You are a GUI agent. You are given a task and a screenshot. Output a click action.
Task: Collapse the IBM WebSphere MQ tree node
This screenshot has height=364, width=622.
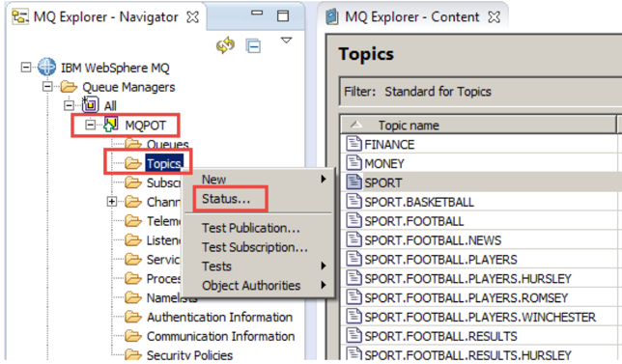(x=26, y=67)
